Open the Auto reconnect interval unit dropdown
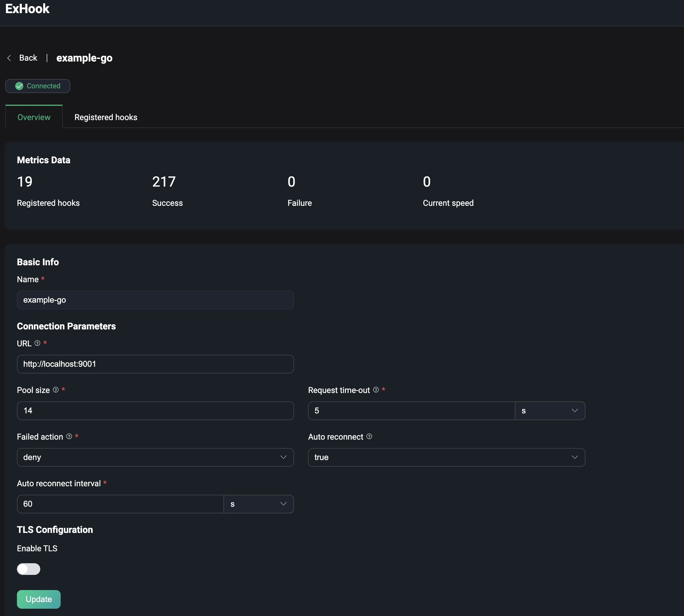 [x=258, y=504]
